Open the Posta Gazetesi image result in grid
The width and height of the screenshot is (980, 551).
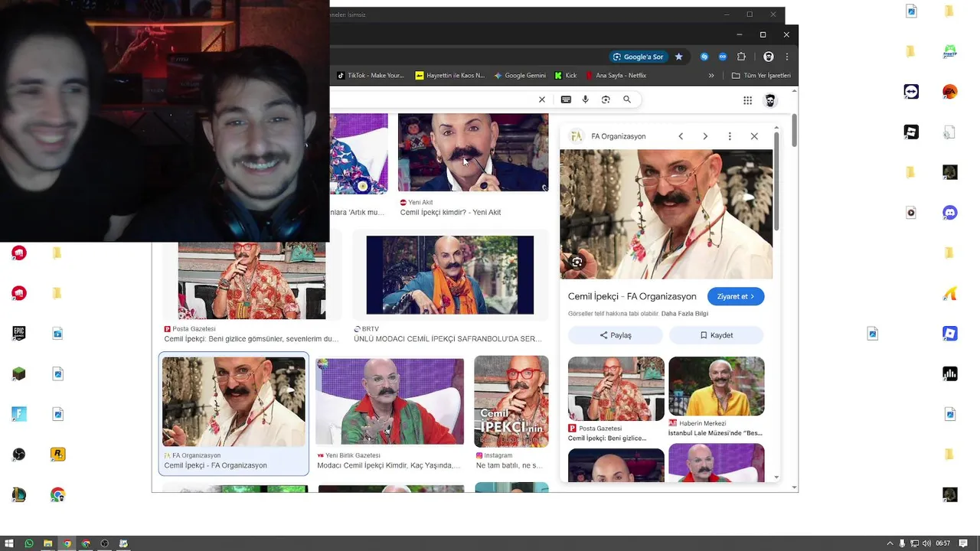(252, 280)
